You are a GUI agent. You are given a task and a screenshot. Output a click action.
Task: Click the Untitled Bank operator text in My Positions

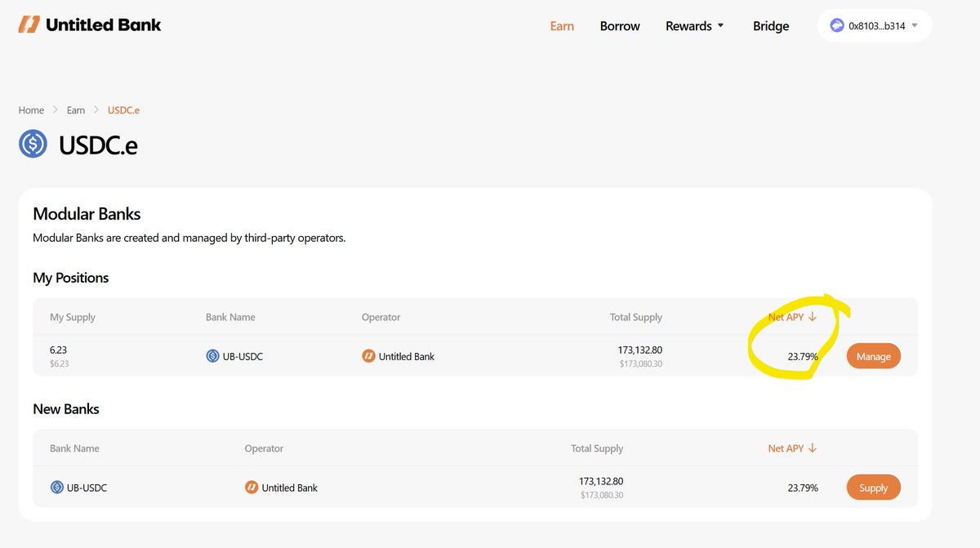pyautogui.click(x=407, y=356)
